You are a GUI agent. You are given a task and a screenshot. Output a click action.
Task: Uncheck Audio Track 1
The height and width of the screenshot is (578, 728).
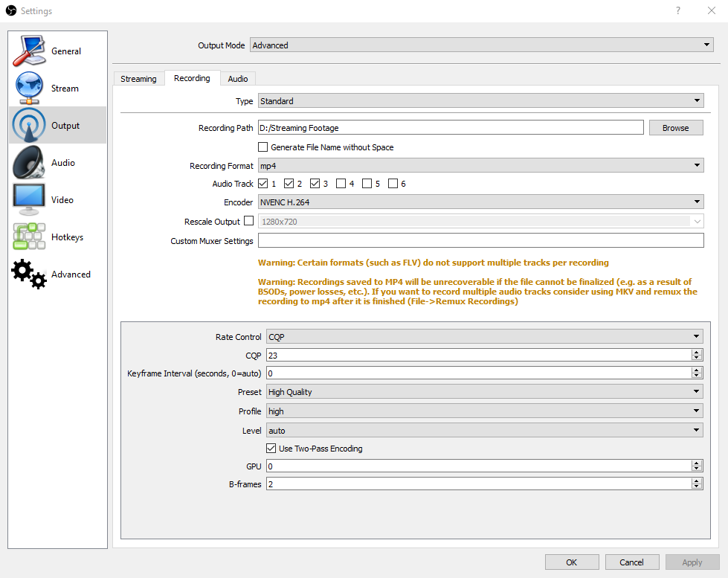(x=262, y=184)
